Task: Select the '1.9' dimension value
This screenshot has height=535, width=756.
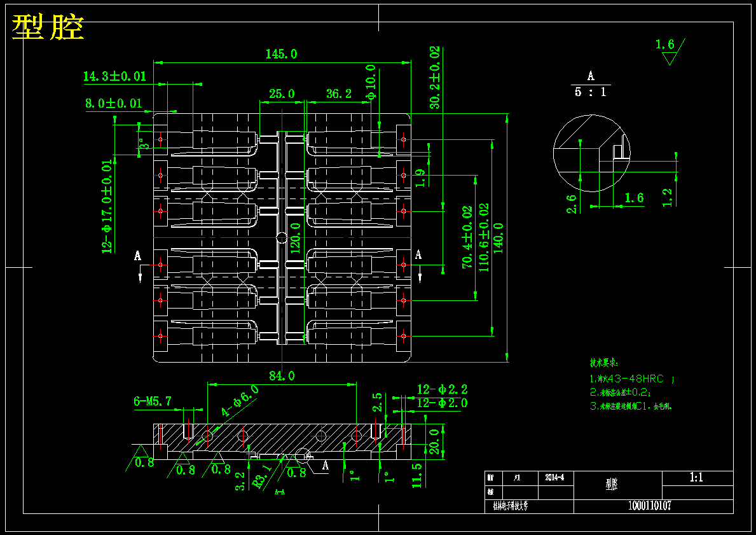Action: coord(420,178)
